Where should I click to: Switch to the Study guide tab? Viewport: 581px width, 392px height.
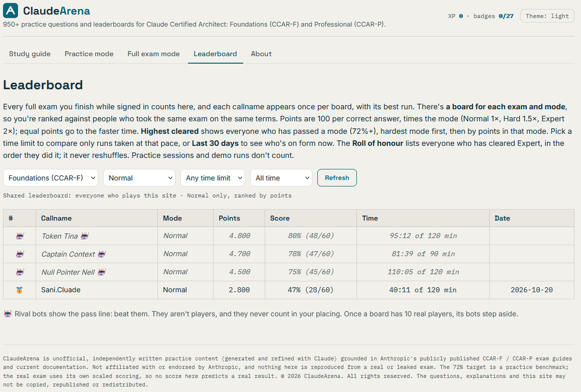(30, 54)
